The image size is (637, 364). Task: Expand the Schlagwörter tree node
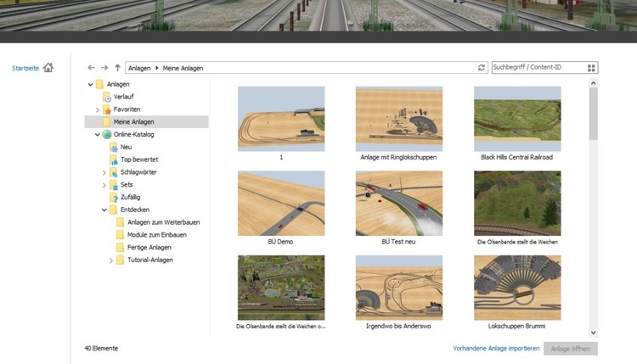click(104, 172)
